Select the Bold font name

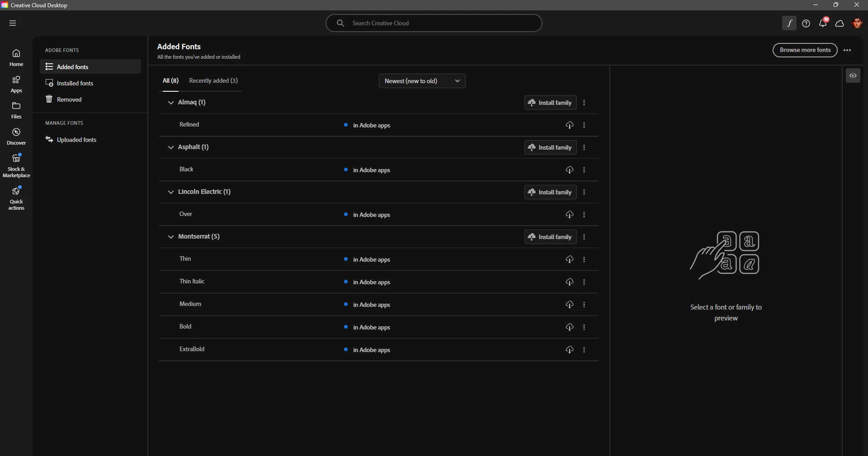click(x=185, y=326)
